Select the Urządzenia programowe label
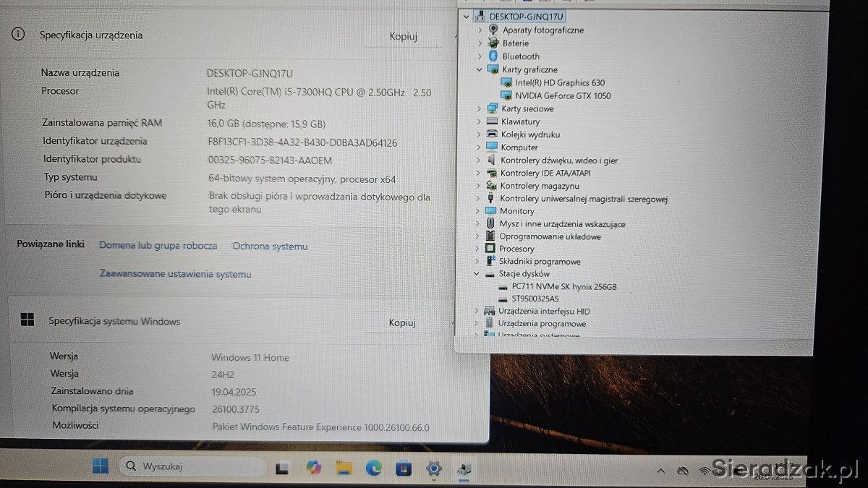This screenshot has width=868, height=488. [542, 324]
